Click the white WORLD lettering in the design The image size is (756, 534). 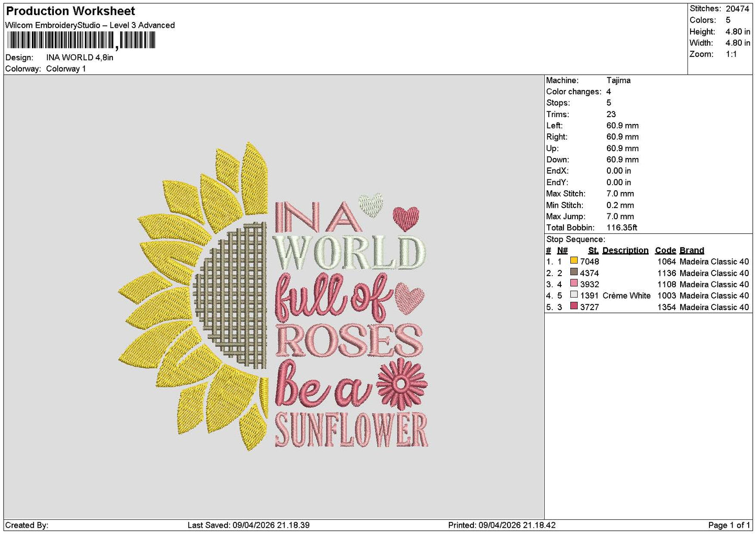click(349, 253)
